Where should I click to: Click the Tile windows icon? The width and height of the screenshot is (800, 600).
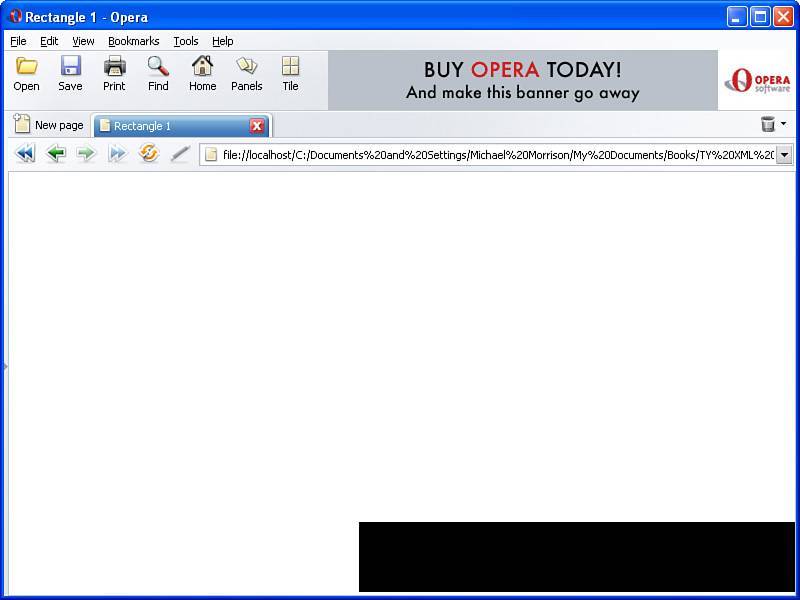[290, 66]
